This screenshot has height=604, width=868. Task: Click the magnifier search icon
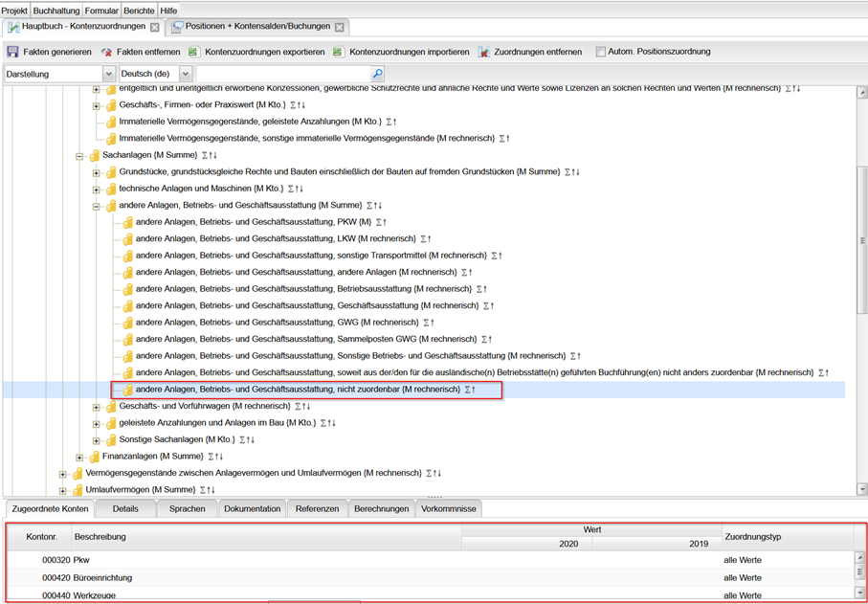tap(377, 73)
